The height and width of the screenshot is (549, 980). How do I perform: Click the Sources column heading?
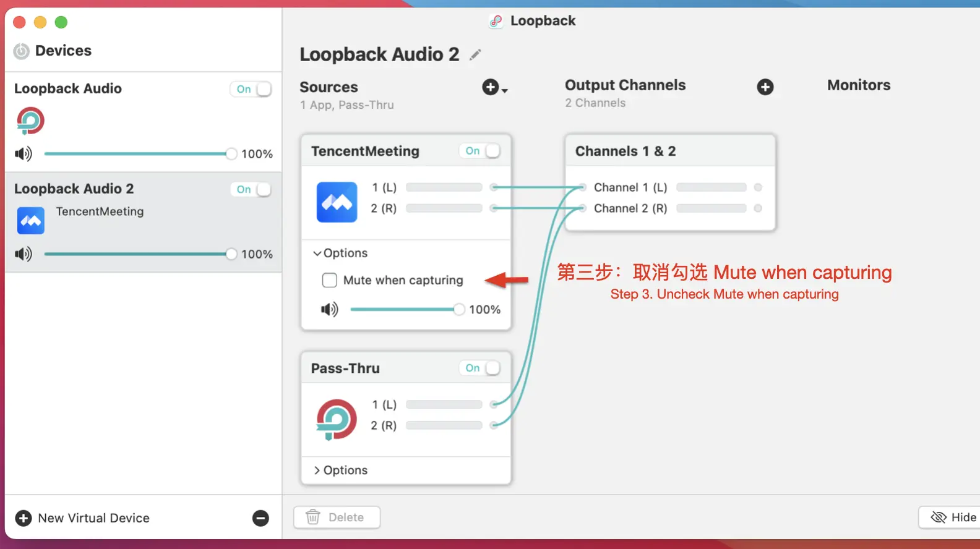pos(329,87)
